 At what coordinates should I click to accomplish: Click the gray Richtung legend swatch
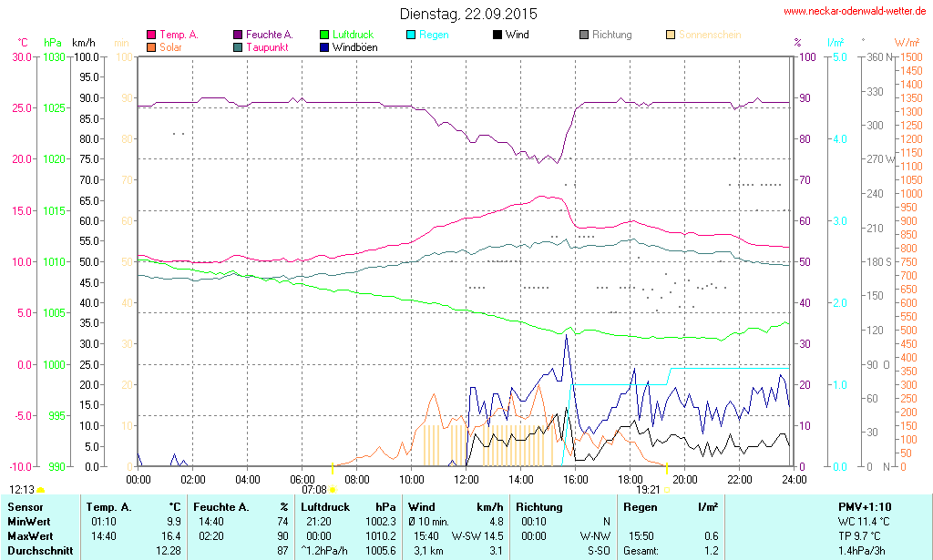(584, 35)
